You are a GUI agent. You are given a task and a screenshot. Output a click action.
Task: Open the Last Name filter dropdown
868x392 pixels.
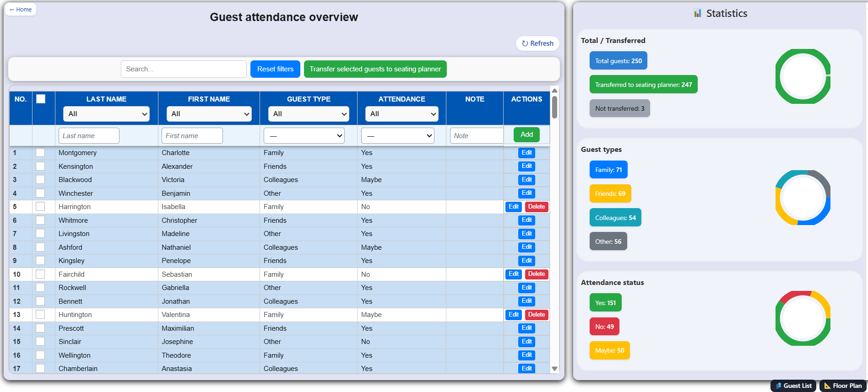(107, 114)
